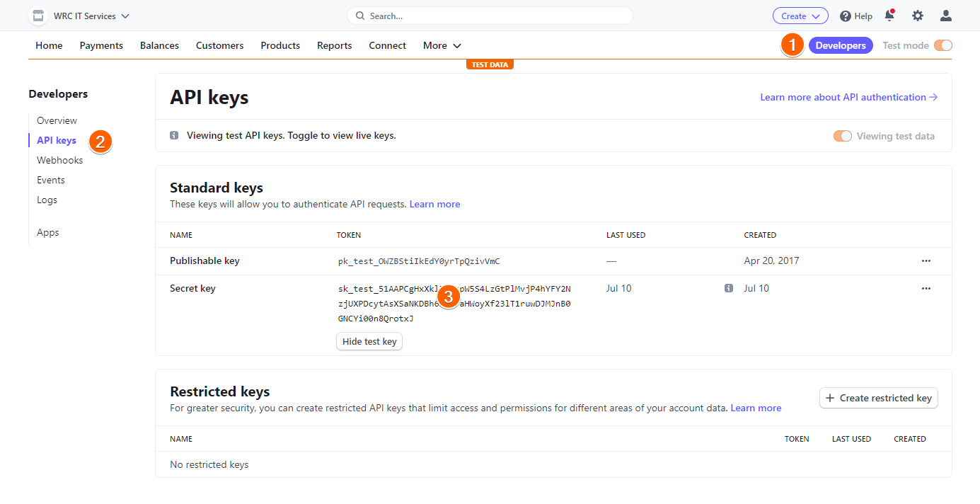Open Learn more about API authentication link
This screenshot has height=504, width=980.
point(848,97)
